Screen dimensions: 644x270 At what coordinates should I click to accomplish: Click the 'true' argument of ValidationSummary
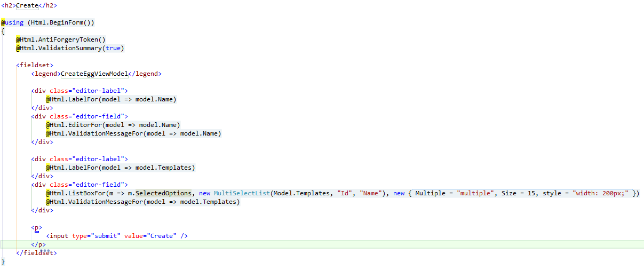point(113,48)
